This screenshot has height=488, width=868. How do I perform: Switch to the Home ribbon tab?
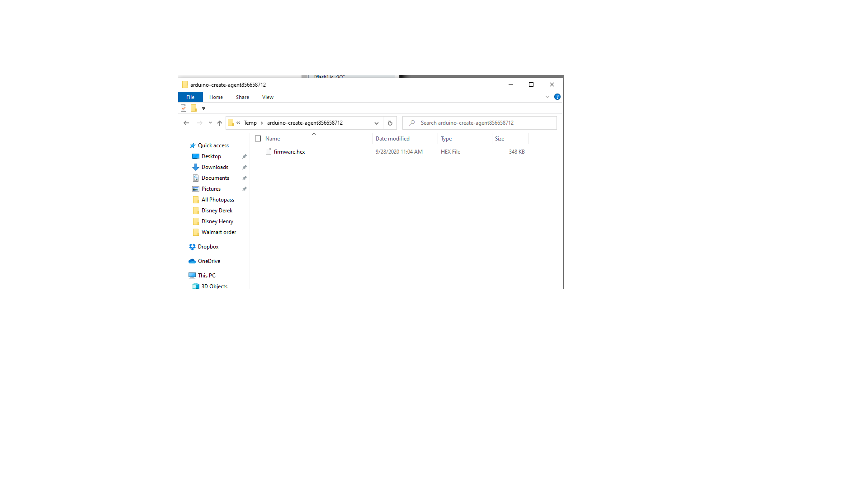coord(216,97)
